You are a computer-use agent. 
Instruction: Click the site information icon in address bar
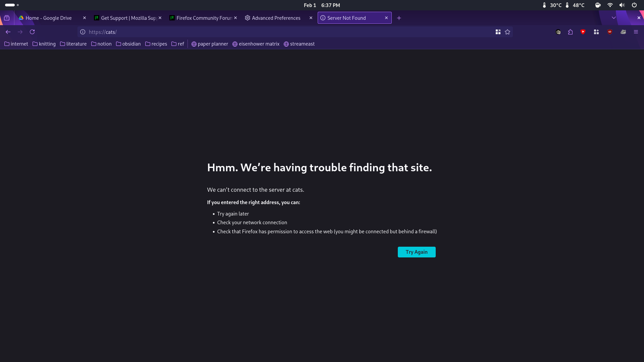tap(83, 32)
